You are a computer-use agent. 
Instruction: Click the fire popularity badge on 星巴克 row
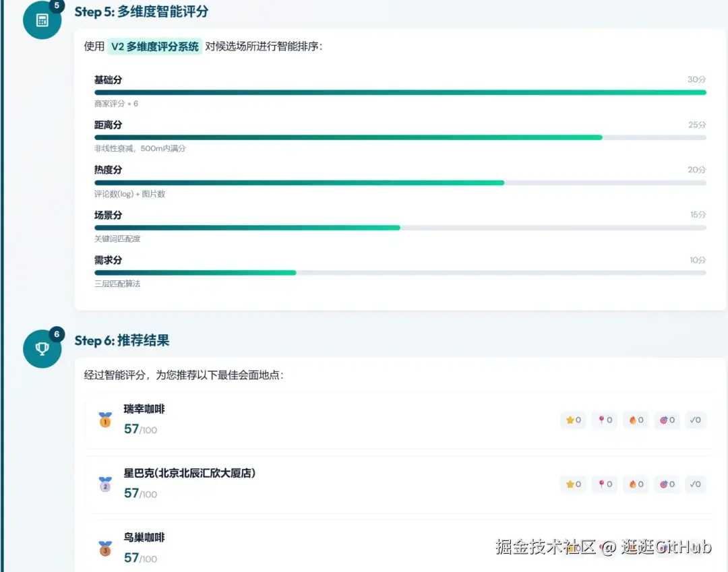636,484
